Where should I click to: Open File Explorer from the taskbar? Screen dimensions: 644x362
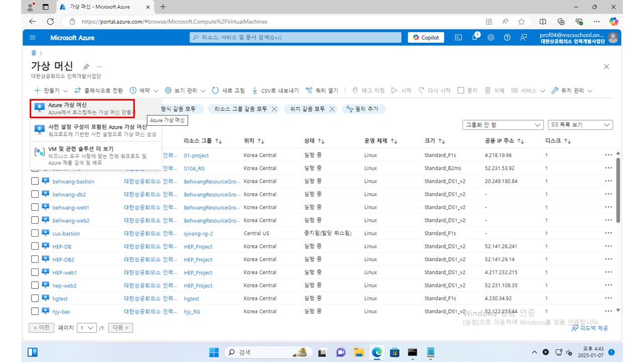coord(359,352)
